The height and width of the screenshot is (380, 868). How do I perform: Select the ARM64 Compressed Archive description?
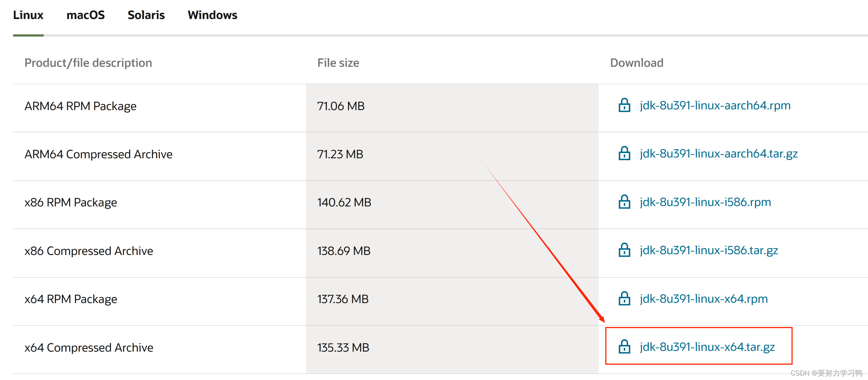click(99, 154)
